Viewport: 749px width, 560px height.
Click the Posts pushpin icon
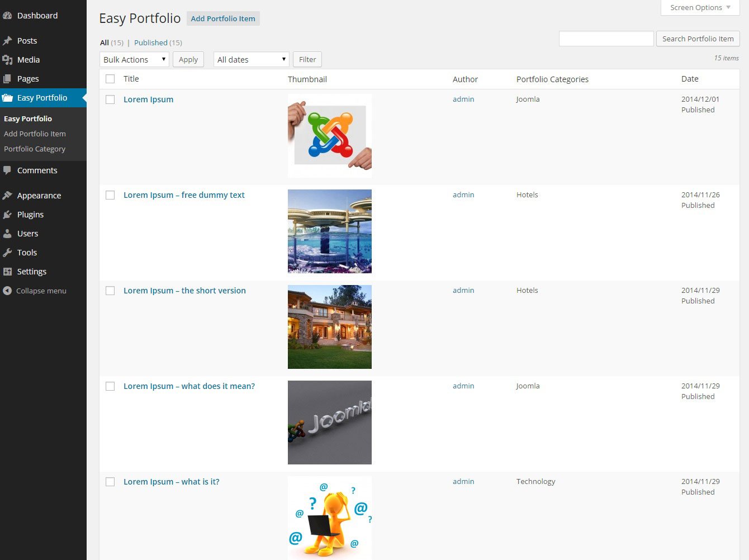[7, 41]
